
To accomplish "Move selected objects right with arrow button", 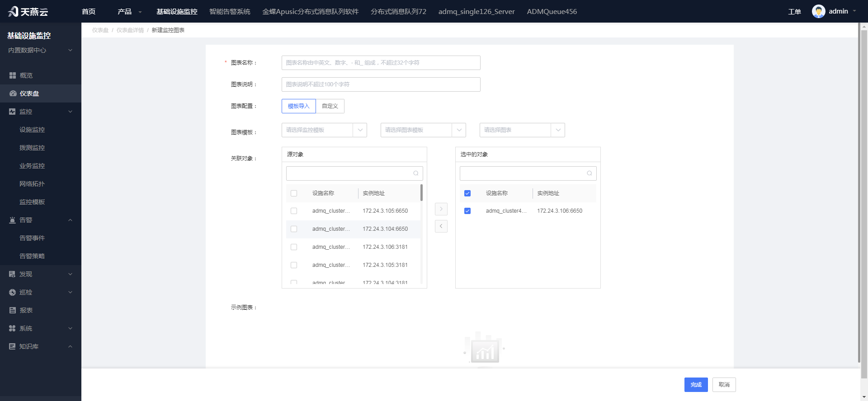I will 441,209.
